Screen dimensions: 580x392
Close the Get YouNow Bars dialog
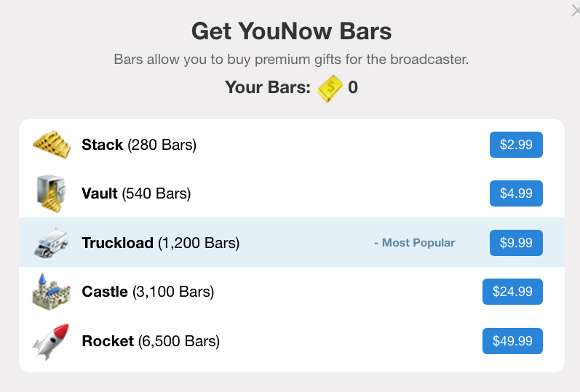(x=576, y=11)
